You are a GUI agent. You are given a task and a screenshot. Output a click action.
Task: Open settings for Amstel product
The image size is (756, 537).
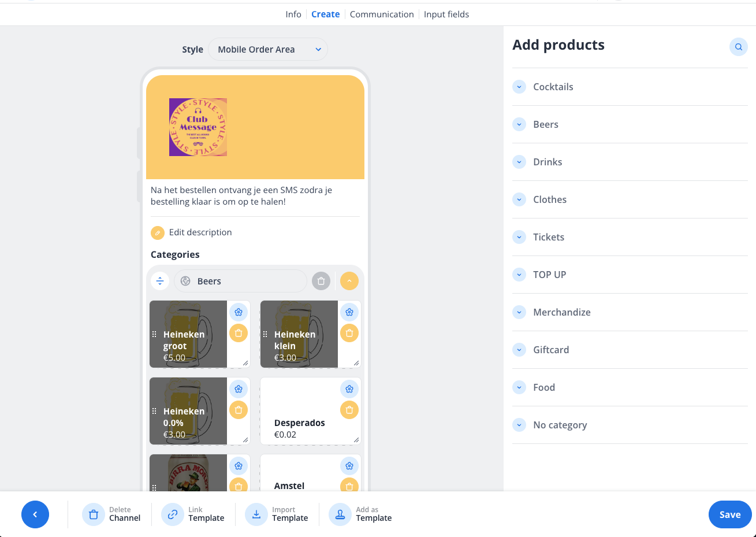[x=349, y=465]
